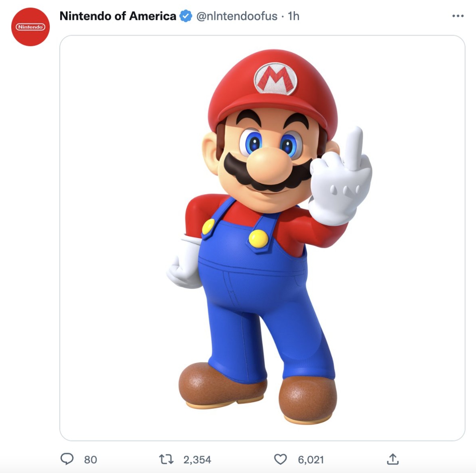
Task: Open the Nintendo of America display name
Action: tap(118, 16)
